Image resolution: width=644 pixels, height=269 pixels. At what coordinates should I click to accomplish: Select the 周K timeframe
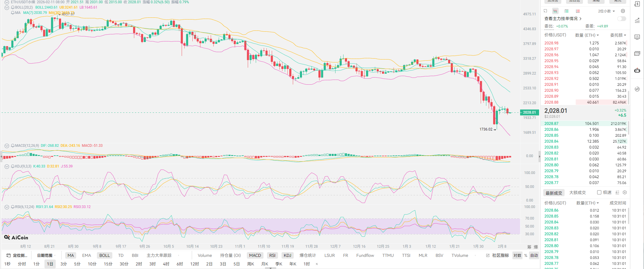250,264
